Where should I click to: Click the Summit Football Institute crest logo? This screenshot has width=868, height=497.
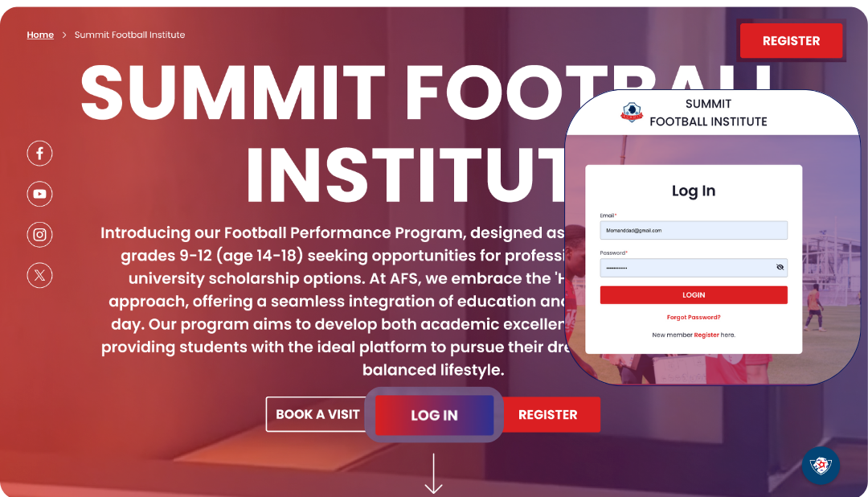coord(632,112)
